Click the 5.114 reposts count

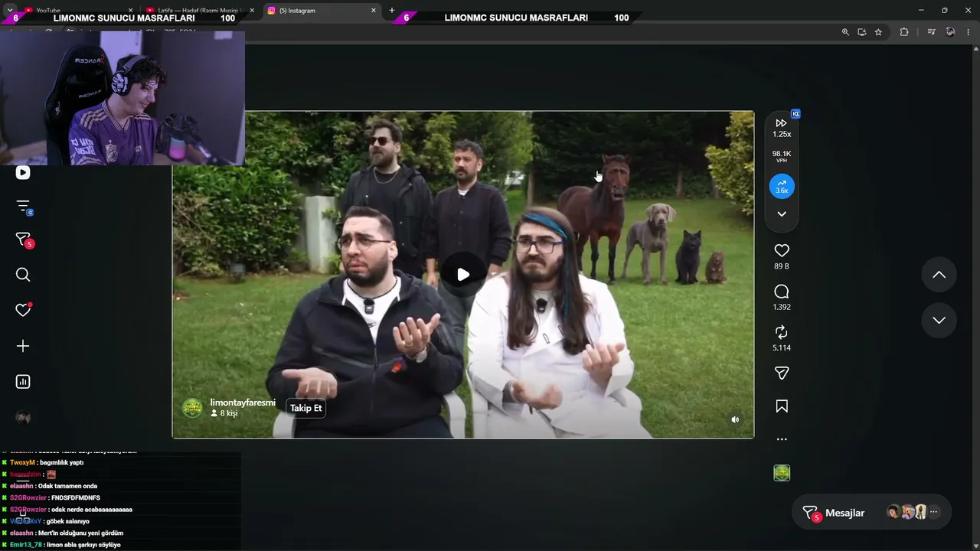click(x=782, y=348)
